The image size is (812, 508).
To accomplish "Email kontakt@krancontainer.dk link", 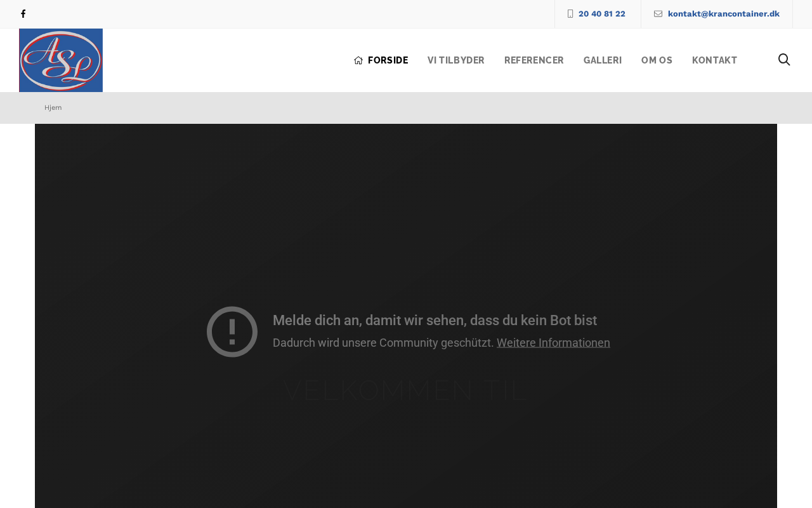I will point(724,14).
